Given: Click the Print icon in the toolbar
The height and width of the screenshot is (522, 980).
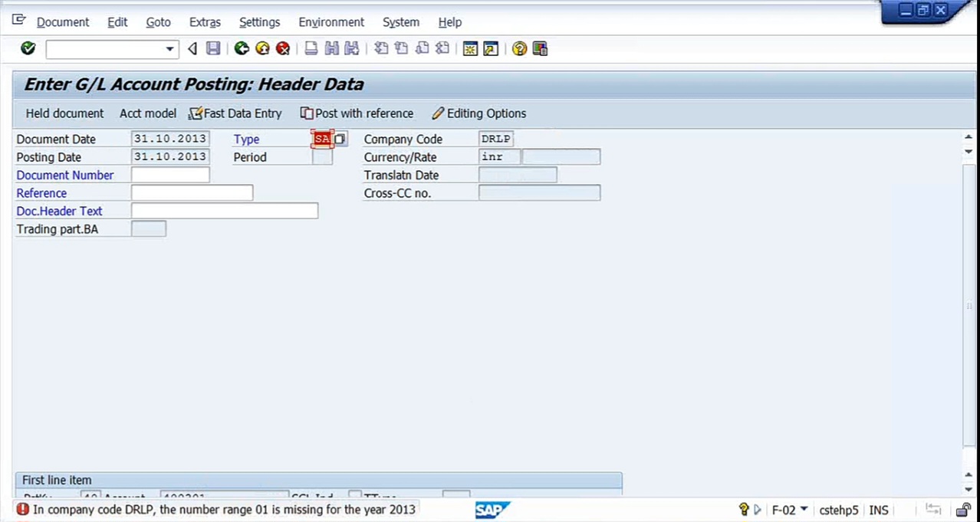Looking at the screenshot, I should tap(311, 49).
